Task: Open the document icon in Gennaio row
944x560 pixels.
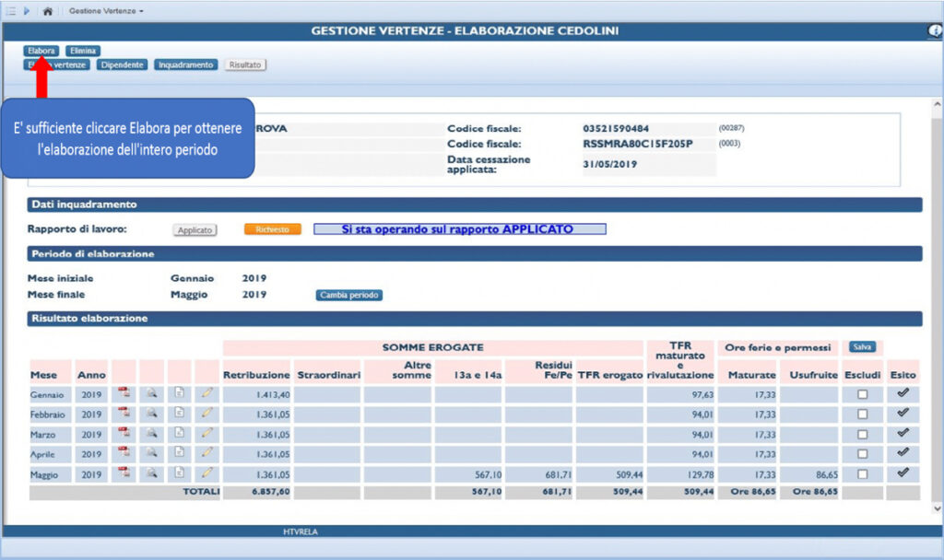Action: [x=180, y=392]
